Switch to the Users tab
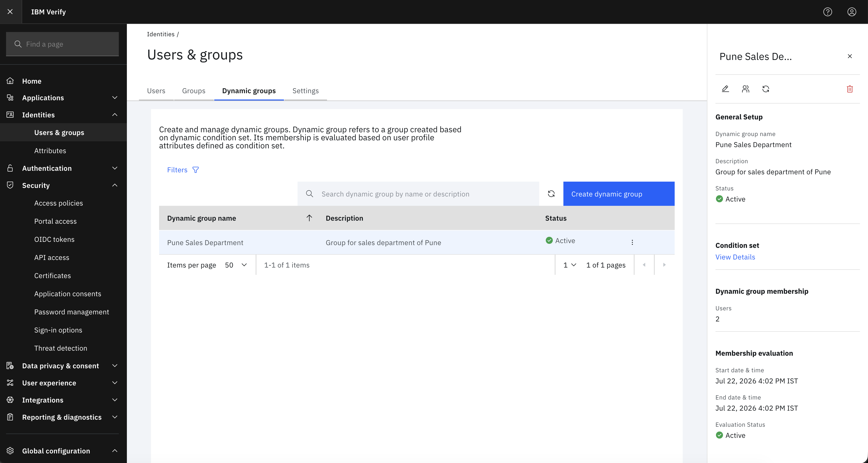 pyautogui.click(x=156, y=91)
